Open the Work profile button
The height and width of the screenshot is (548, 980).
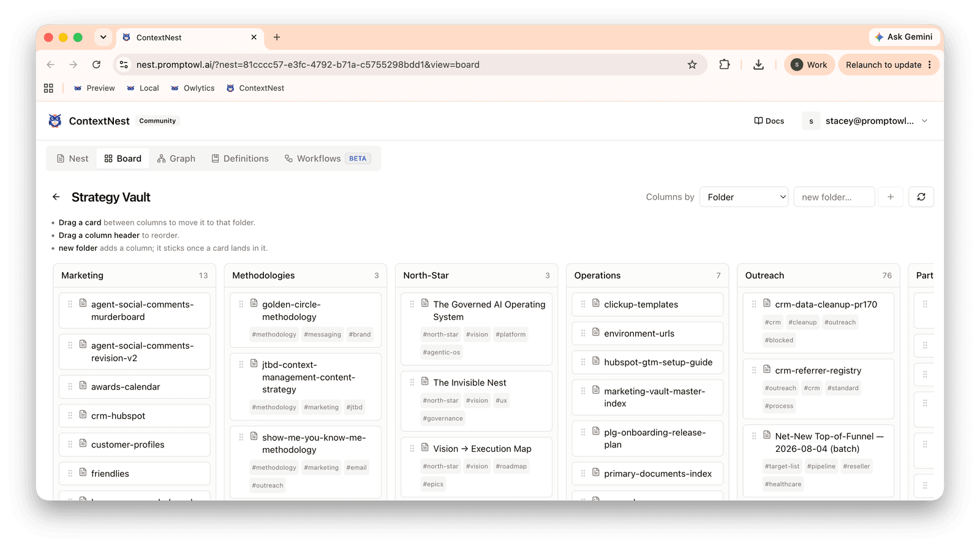pyautogui.click(x=809, y=64)
